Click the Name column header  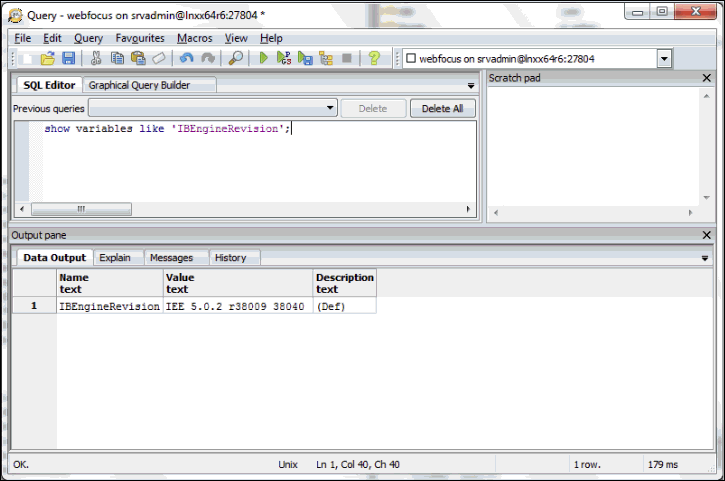(110, 283)
